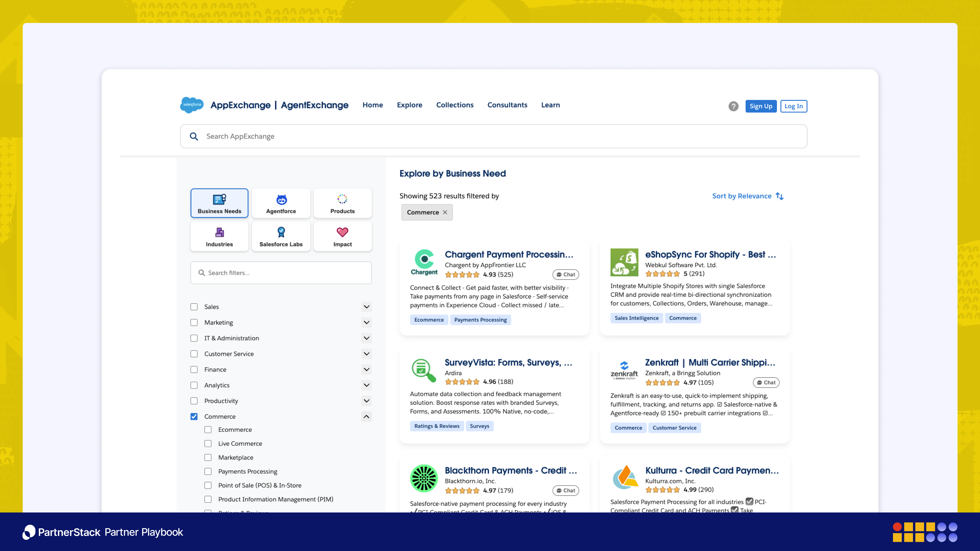
Task: Open Chat on the Zenkraft listing
Action: (x=766, y=383)
